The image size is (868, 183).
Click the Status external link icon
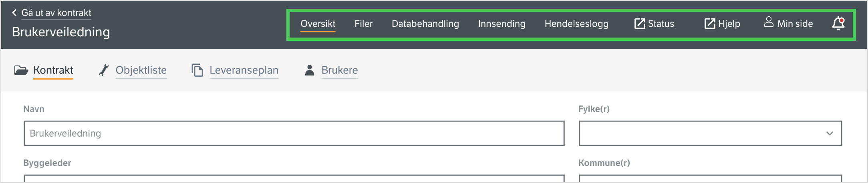639,24
